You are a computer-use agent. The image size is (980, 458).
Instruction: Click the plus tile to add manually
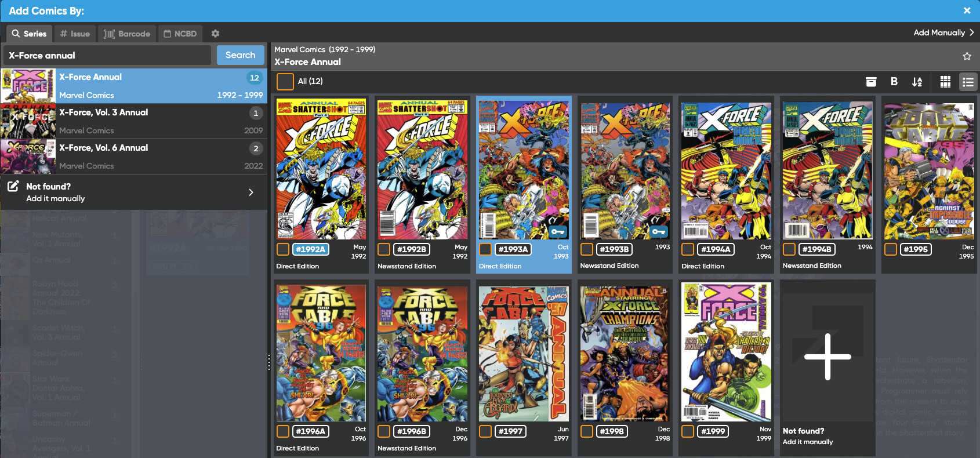click(x=827, y=357)
